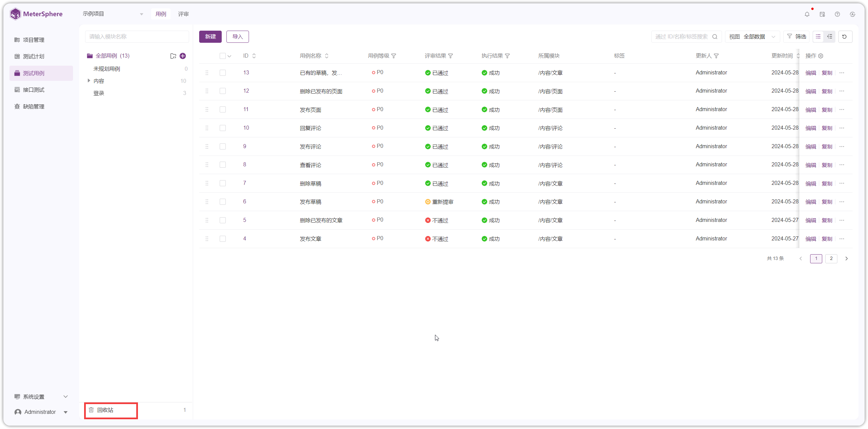868x429 pixels.
Task: Check the box for case 10
Action: (222, 128)
